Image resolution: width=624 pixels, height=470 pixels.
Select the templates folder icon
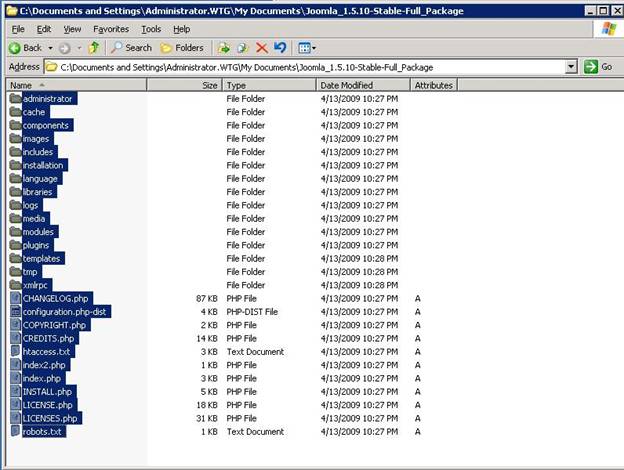coord(16,258)
